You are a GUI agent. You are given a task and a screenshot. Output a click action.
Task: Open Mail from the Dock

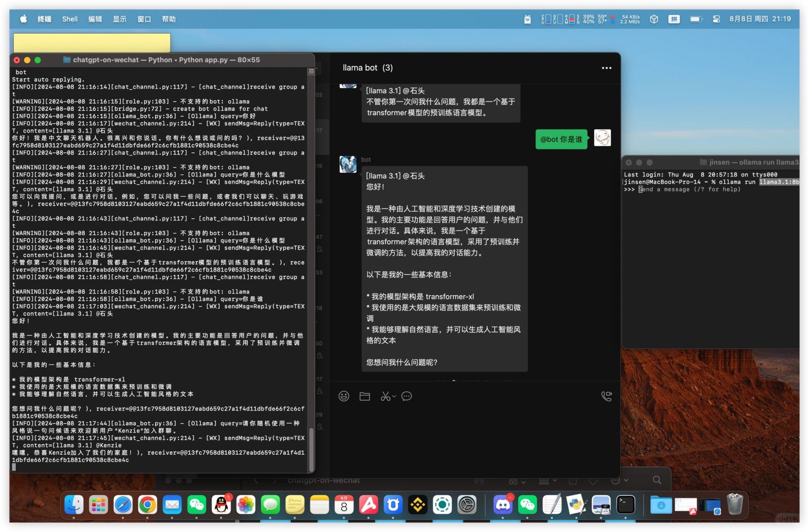pyautogui.click(x=172, y=504)
